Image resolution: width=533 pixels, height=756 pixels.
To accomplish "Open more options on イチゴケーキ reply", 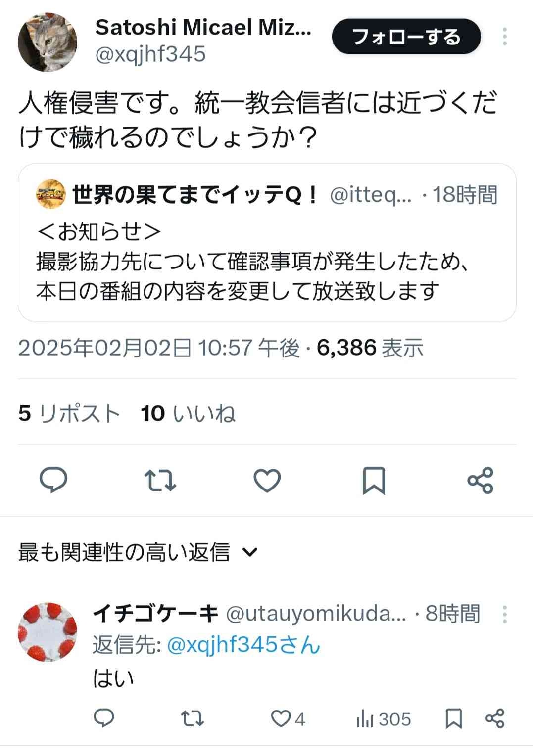I will [504, 614].
